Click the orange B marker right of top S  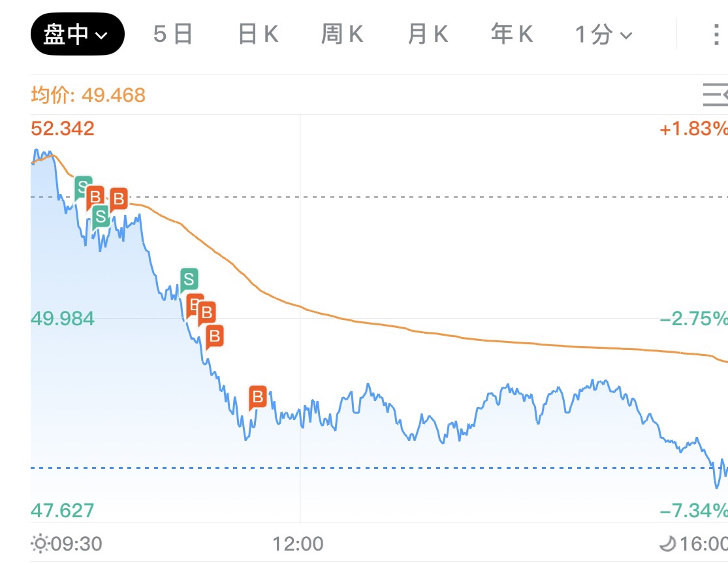click(95, 196)
